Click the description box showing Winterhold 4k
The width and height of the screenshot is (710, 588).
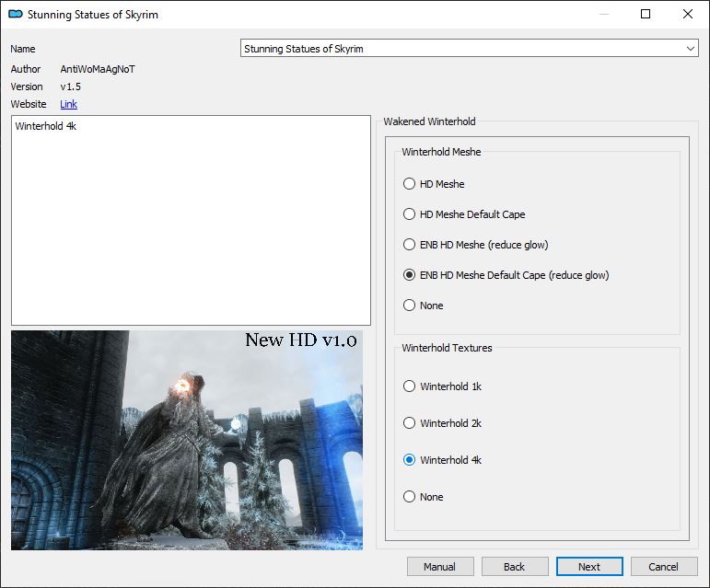point(191,220)
